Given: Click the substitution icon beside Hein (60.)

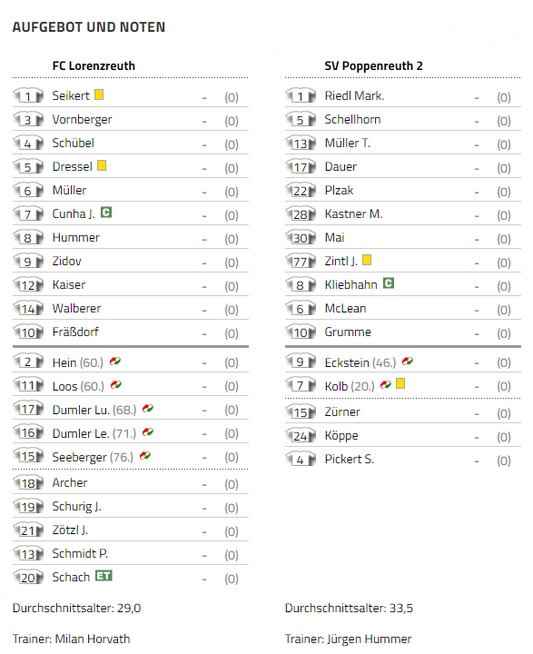Looking at the screenshot, I should [115, 361].
